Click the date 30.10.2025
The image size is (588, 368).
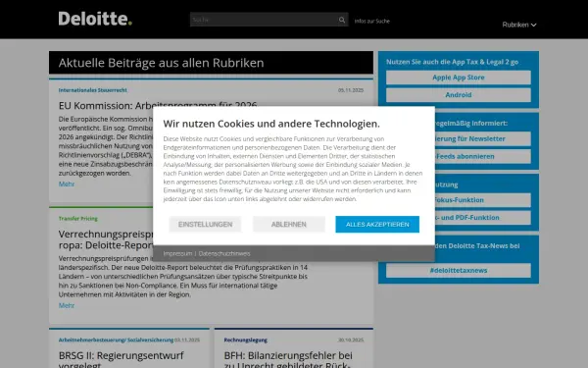[351, 340]
